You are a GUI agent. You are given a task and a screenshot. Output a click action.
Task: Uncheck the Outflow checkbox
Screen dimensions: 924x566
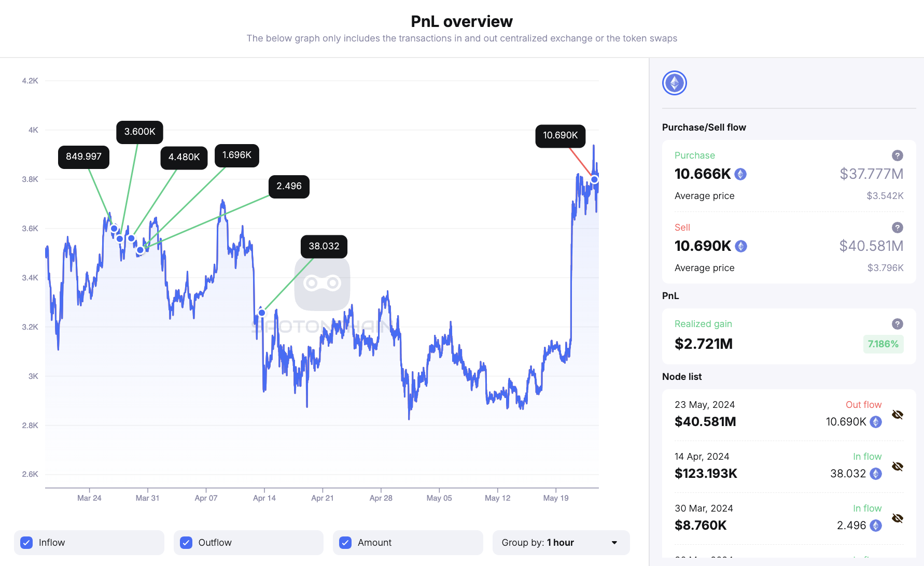[x=186, y=543]
